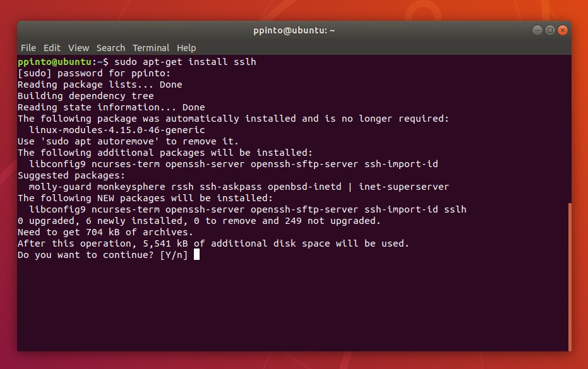The width and height of the screenshot is (588, 369).
Task: Click the blinking cursor at the prompt
Action: (196, 255)
